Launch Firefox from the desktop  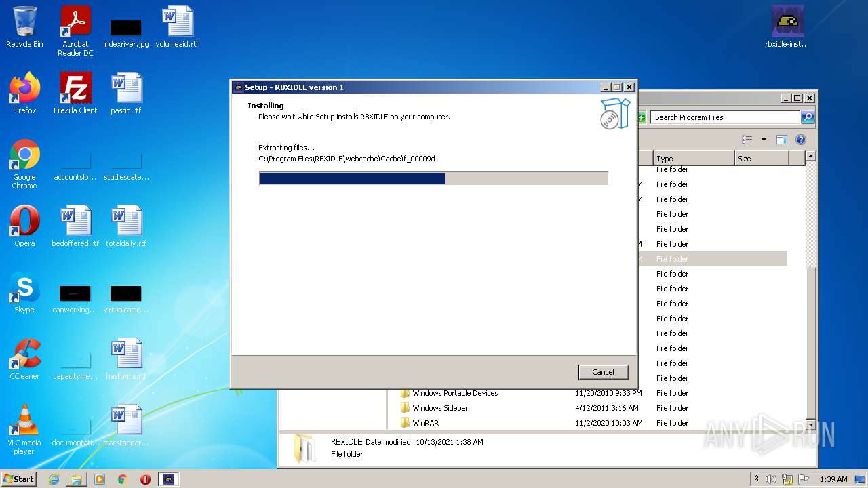pos(24,94)
